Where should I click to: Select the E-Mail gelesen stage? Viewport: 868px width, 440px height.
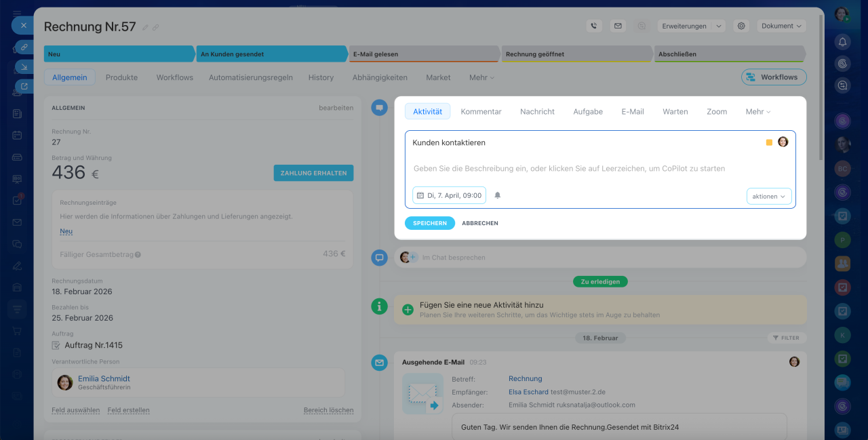pyautogui.click(x=423, y=54)
